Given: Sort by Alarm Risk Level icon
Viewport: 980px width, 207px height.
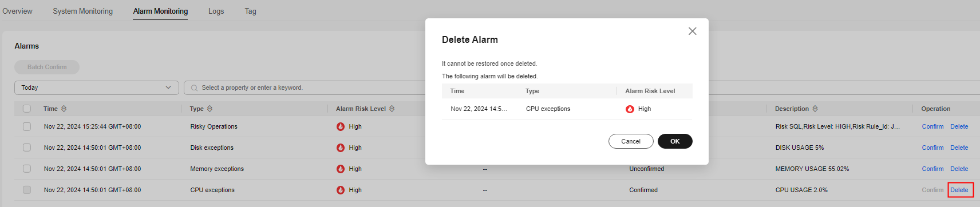Looking at the screenshot, I should (x=392, y=109).
